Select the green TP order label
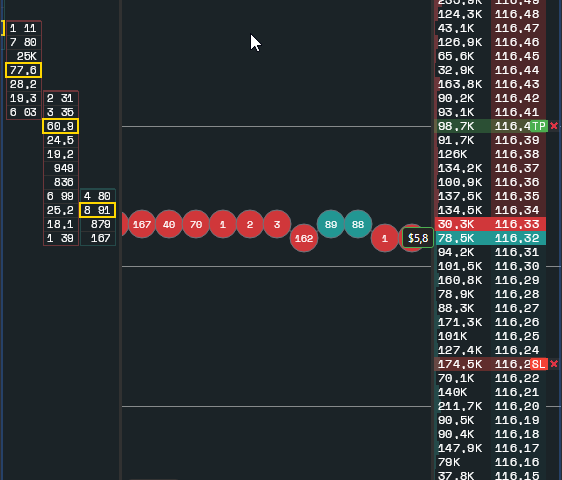The image size is (562, 480). pos(539,126)
